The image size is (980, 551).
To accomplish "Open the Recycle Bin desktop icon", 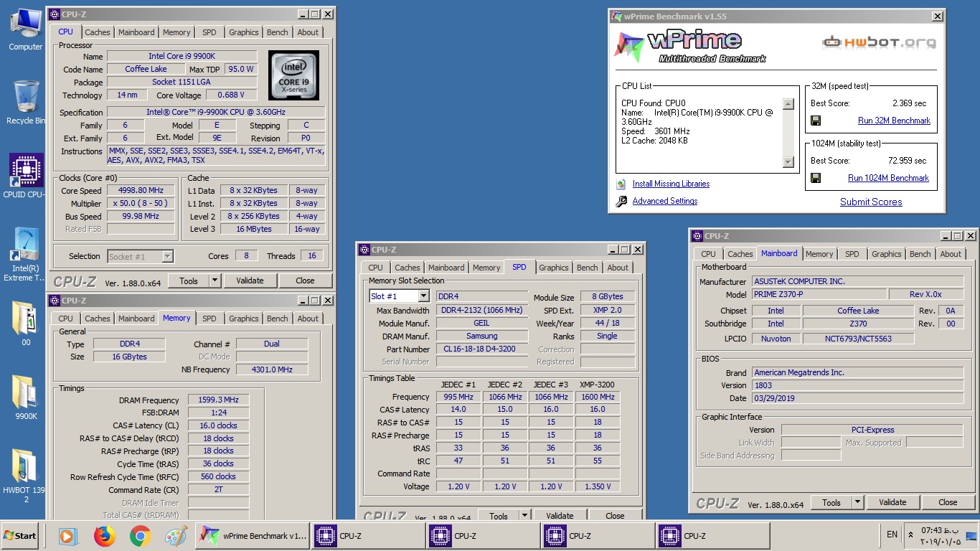I will [25, 103].
